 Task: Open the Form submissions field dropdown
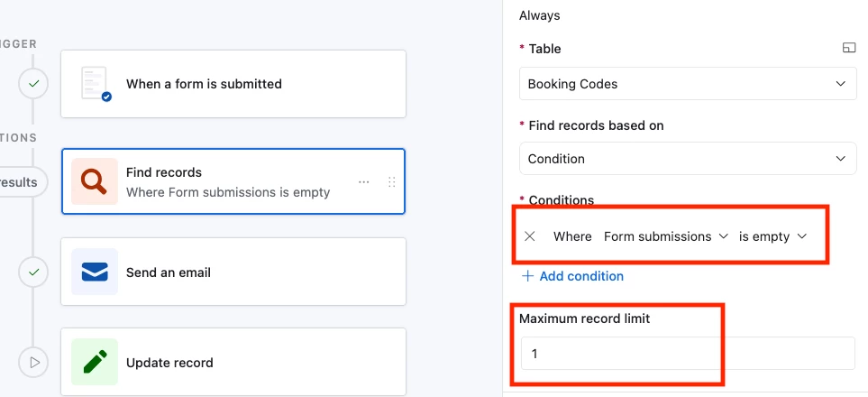coord(665,236)
